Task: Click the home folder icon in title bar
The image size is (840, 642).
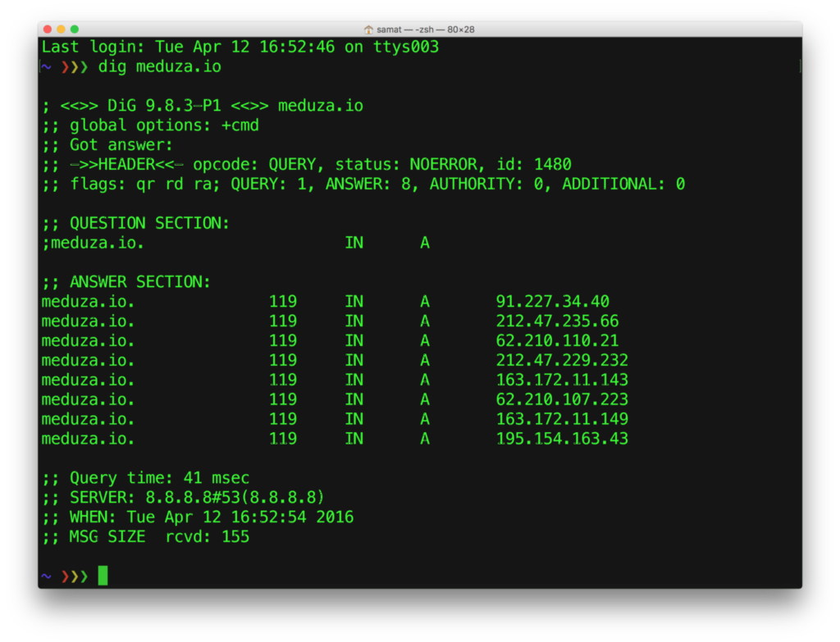Action: [x=368, y=30]
